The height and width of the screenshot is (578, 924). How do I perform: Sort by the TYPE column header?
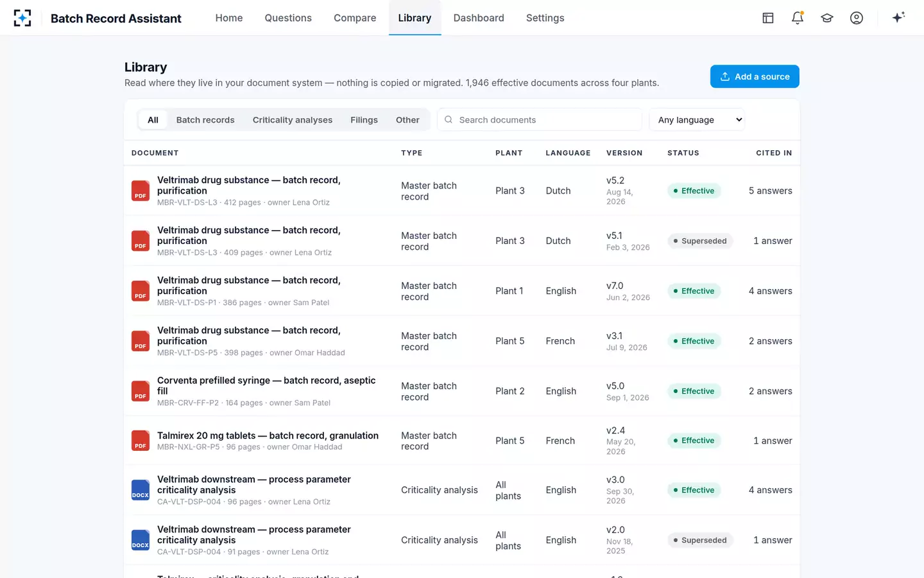(x=412, y=153)
